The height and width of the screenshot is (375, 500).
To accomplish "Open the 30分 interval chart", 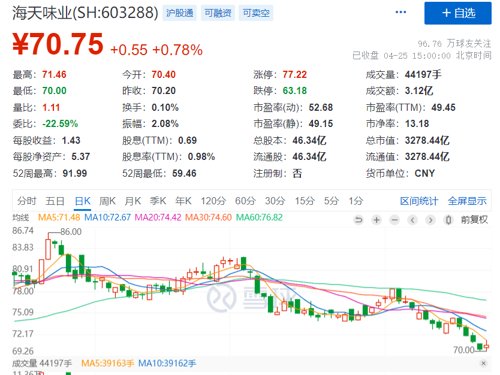I will pyautogui.click(x=275, y=201).
